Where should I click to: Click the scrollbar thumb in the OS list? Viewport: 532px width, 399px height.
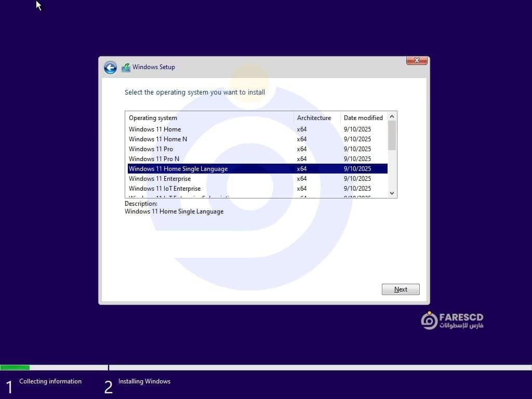pyautogui.click(x=392, y=135)
